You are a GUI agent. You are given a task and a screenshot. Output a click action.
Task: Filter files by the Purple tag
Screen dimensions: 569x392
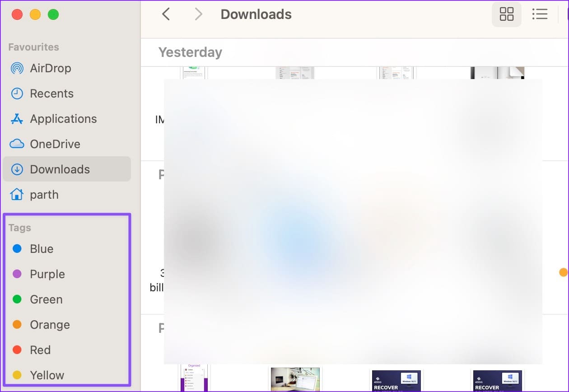pyautogui.click(x=66, y=274)
